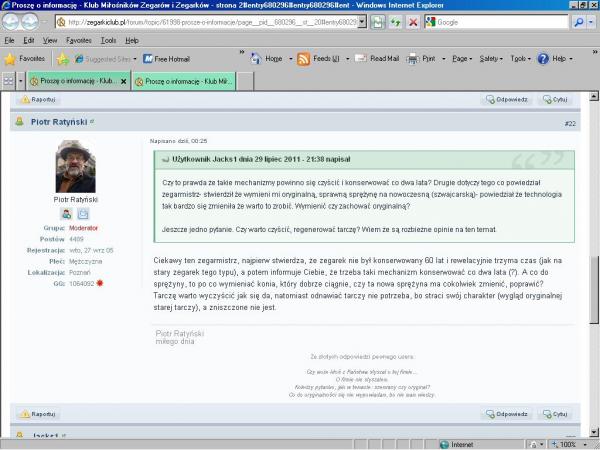The image size is (600, 450).
Task: Click Raportuj button above post #22
Action: [x=38, y=100]
